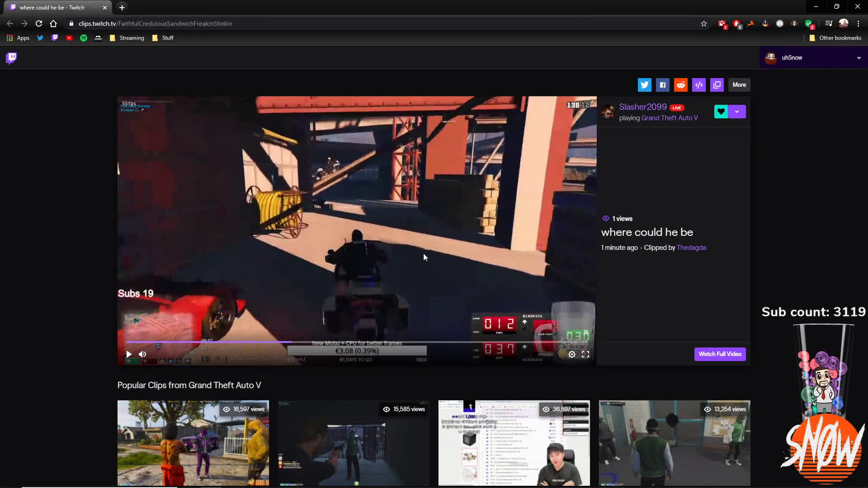868x488 pixels.
Task: Open the embed code icon
Action: 699,85
